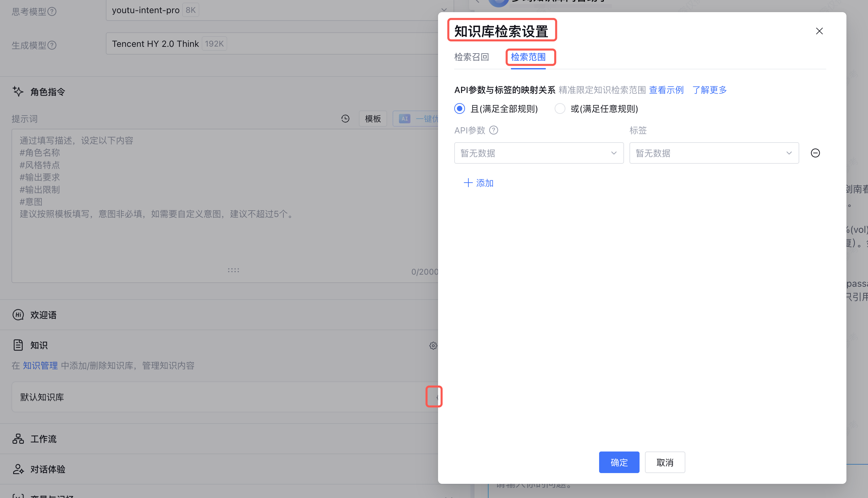This screenshot has width=868, height=498.
Task: Click the 思考模型 help question icon
Action: 52,12
